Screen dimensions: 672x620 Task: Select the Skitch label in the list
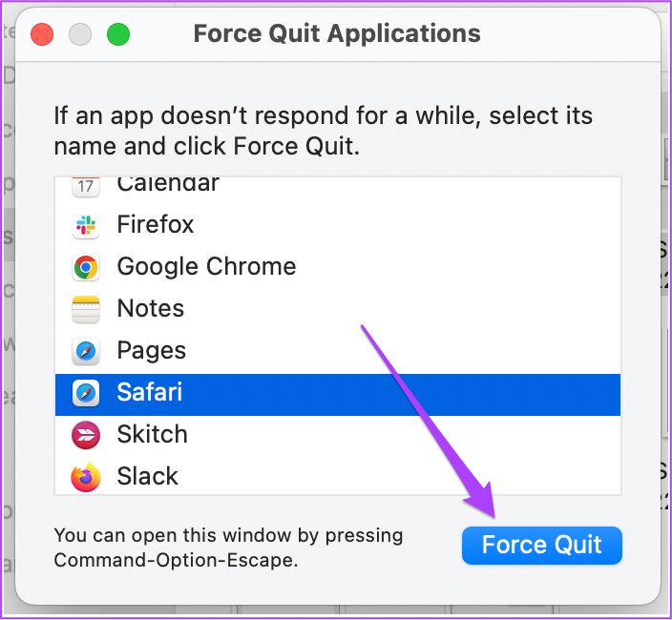[x=153, y=434]
